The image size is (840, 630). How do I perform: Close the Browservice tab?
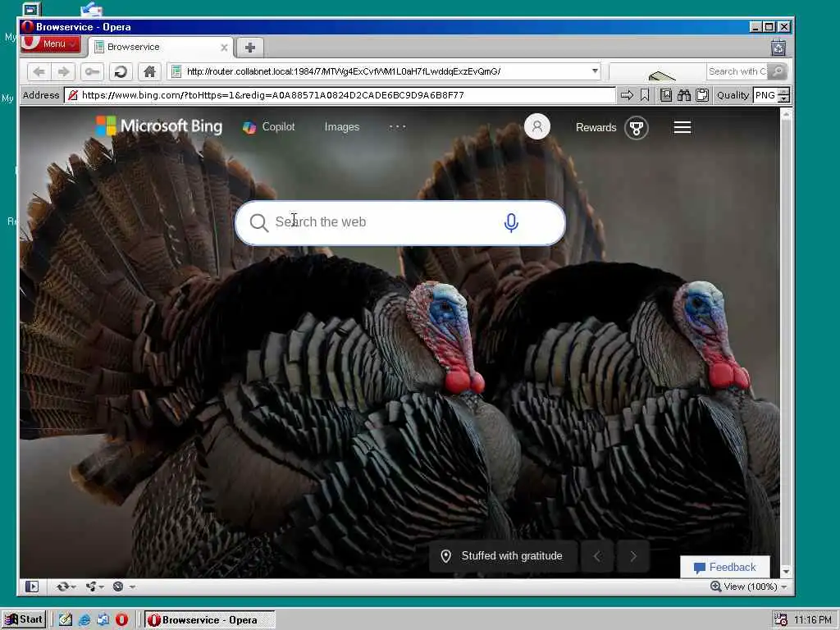[x=224, y=48]
